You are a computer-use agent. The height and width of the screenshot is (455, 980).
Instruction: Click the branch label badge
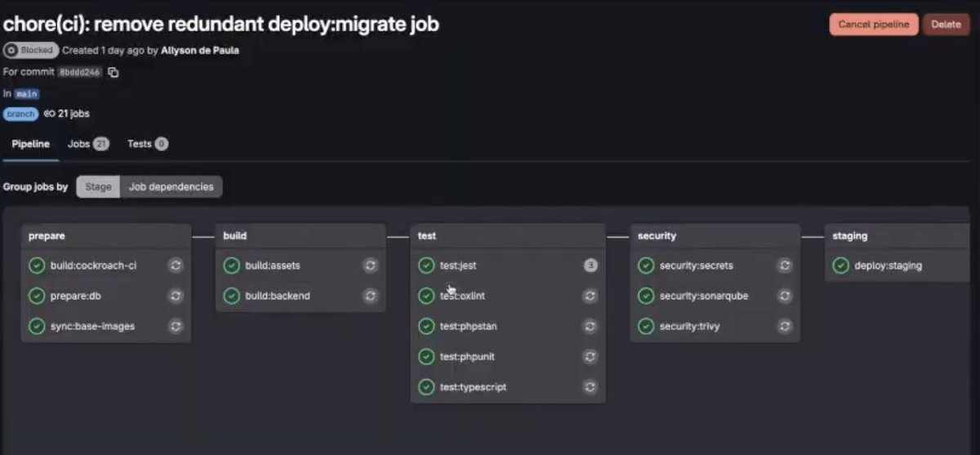pos(21,114)
